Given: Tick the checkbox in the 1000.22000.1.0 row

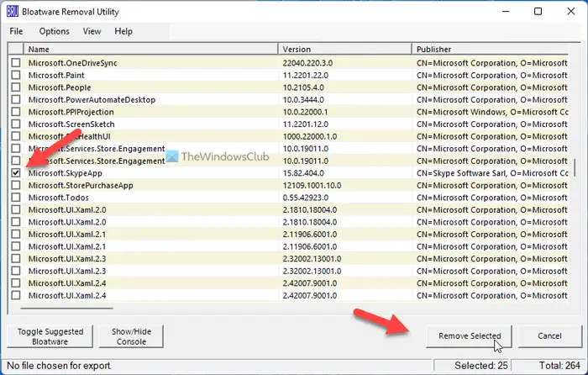Looking at the screenshot, I should pos(16,136).
